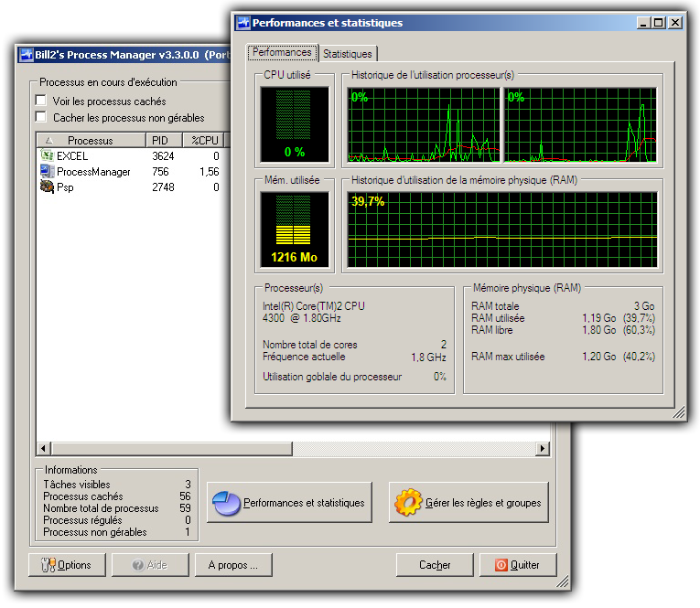
Task: Click the question mark icon on Aide
Action: pyautogui.click(x=138, y=565)
